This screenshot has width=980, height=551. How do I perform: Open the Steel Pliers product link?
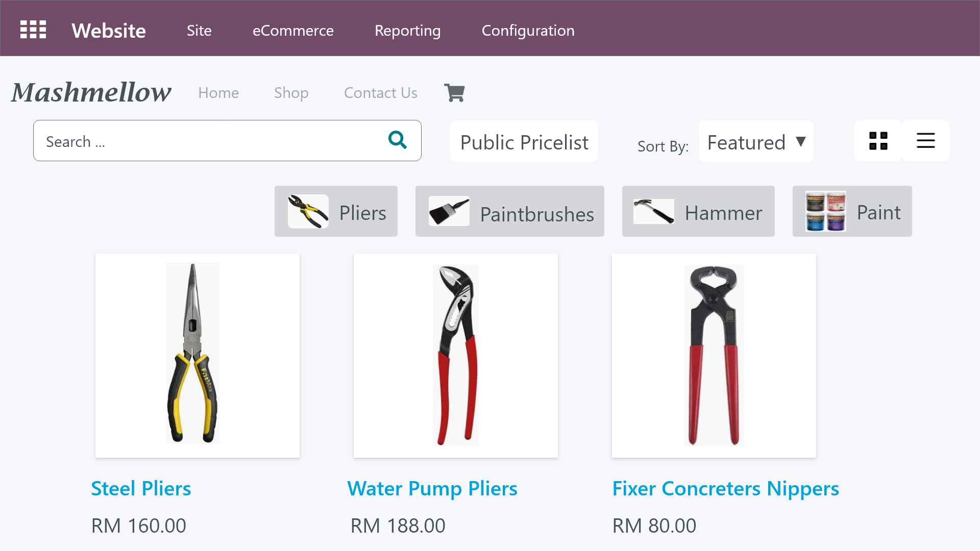(141, 488)
